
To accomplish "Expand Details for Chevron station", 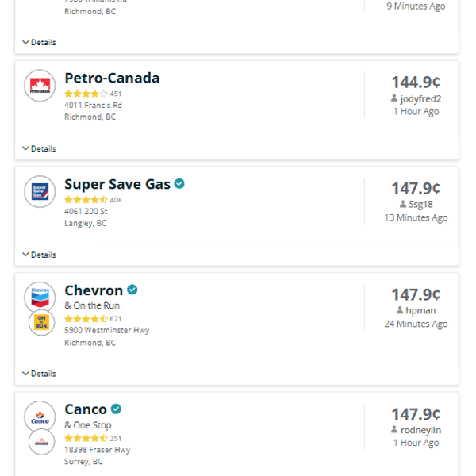I will (x=39, y=374).
